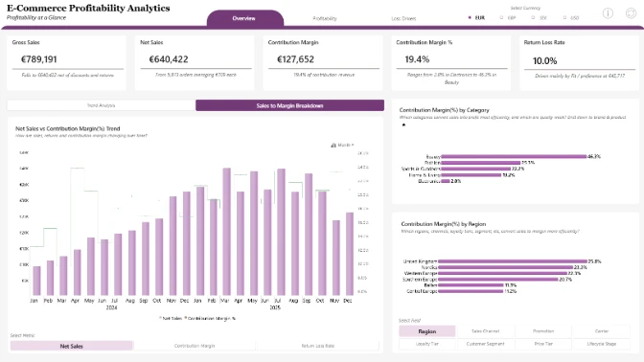
Task: Select EUR currency radio button
Action: click(x=470, y=17)
